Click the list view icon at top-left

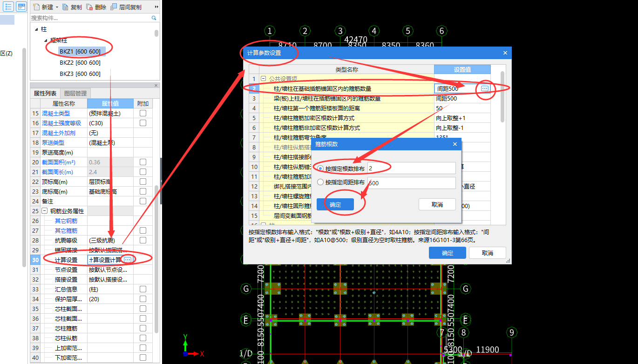coord(8,7)
